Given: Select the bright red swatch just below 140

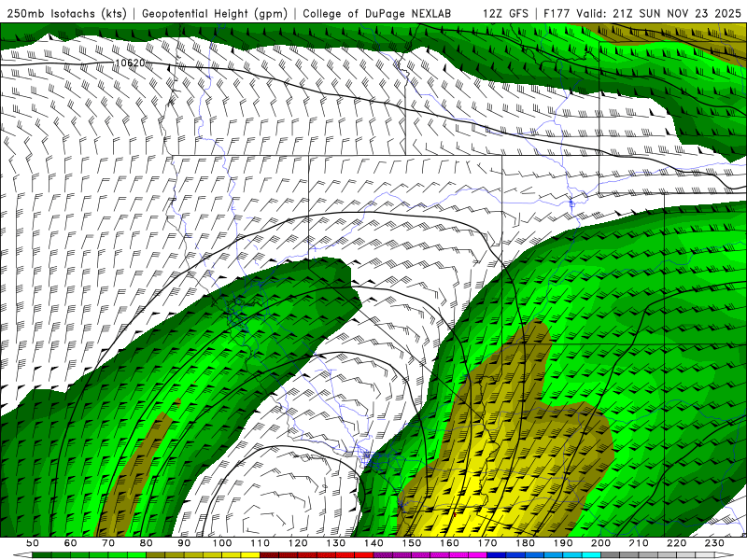Looking at the screenshot, I should (364, 555).
